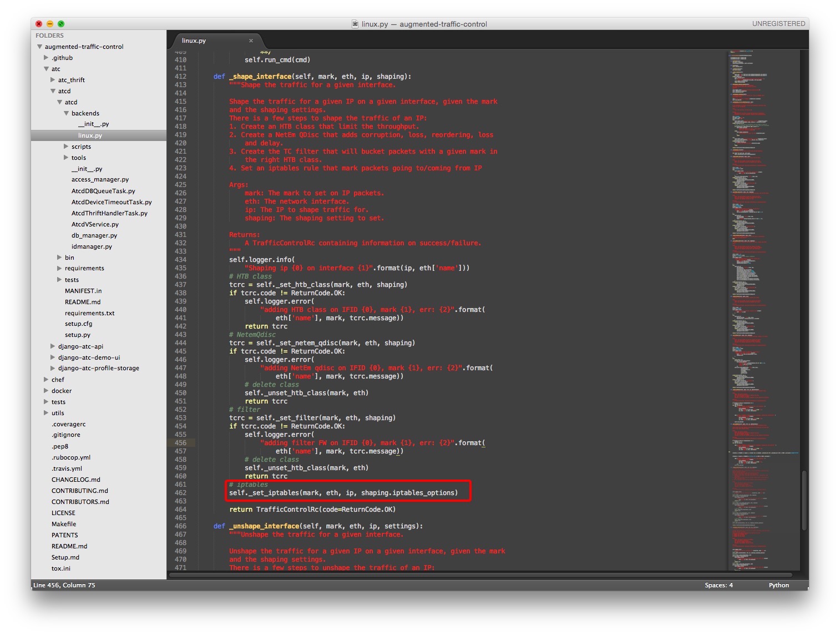The width and height of the screenshot is (840, 635).
Task: Collapse the backends folder
Action: [67, 113]
